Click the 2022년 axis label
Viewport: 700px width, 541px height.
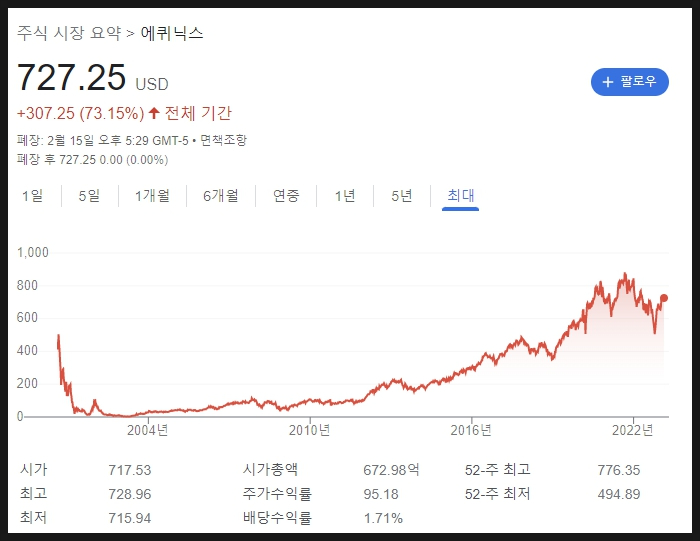tap(633, 430)
